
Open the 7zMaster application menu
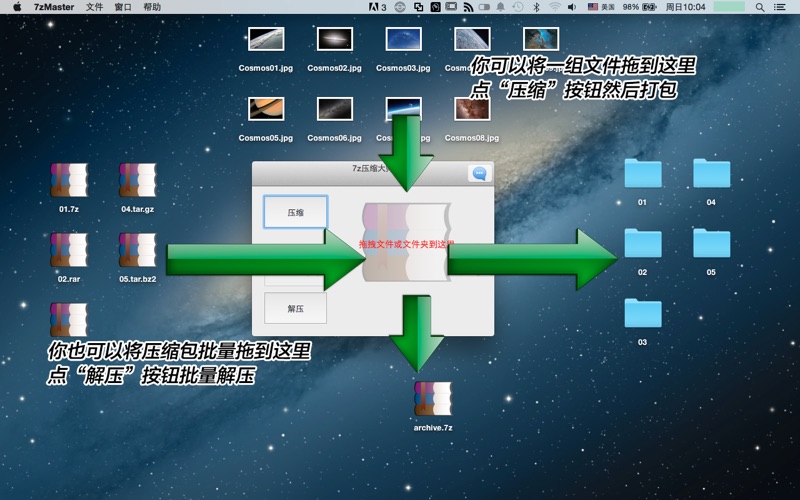pyautogui.click(x=54, y=7)
